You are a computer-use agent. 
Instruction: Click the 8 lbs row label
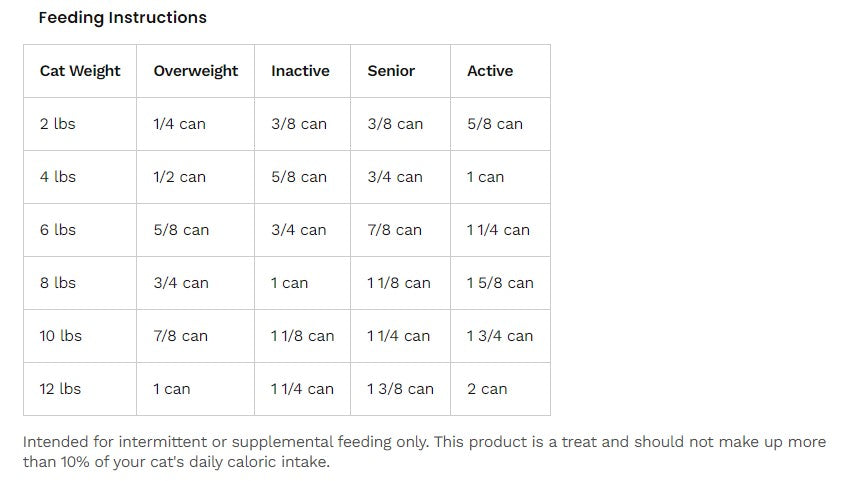tap(58, 282)
